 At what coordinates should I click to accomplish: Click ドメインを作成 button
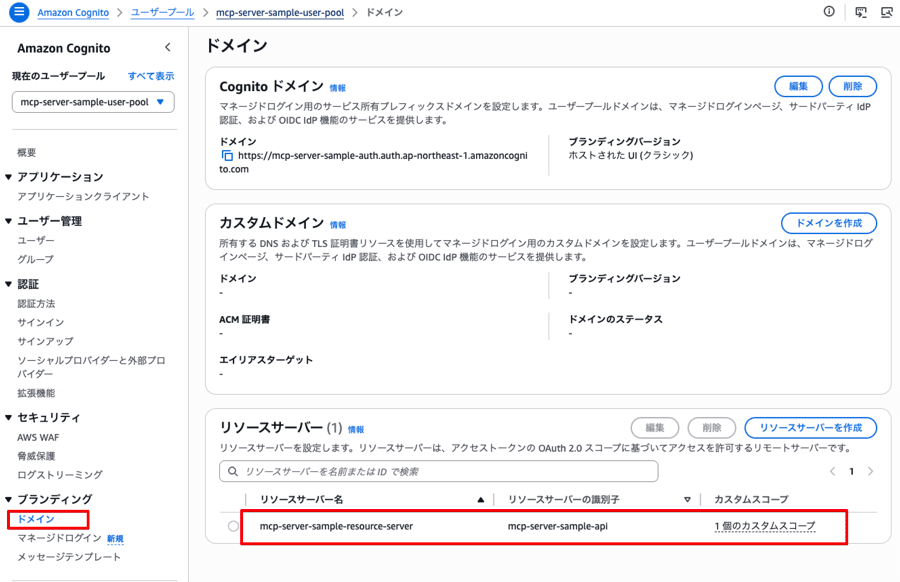(829, 223)
